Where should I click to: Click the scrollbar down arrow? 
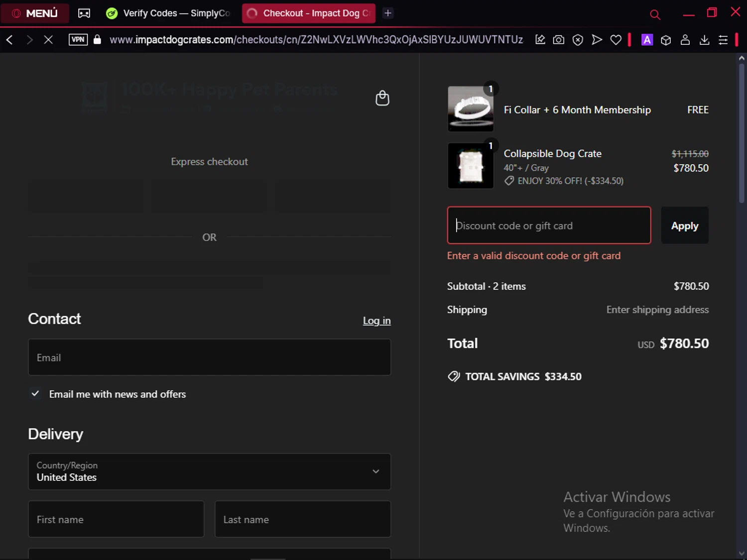[742, 554]
